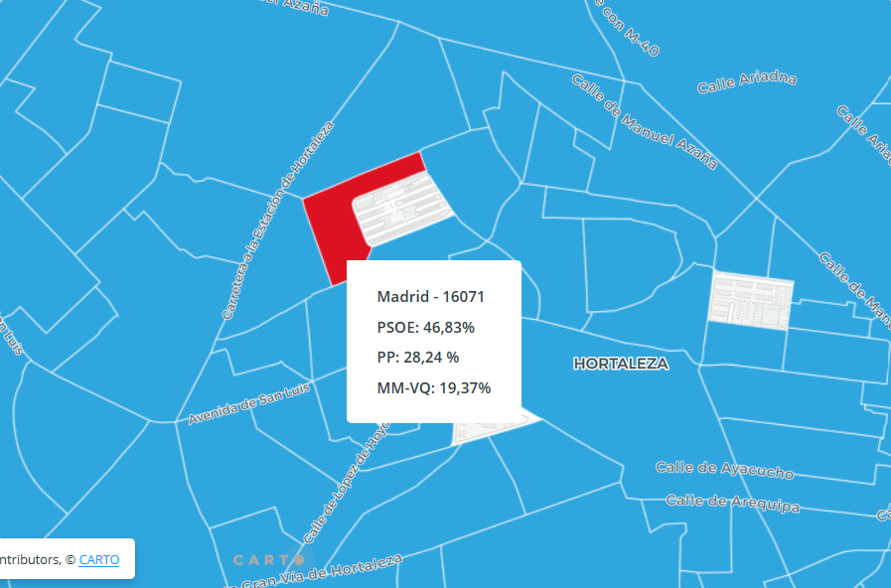891x588 pixels.
Task: Select the PP: 28,24 % result line
Action: tap(417, 357)
